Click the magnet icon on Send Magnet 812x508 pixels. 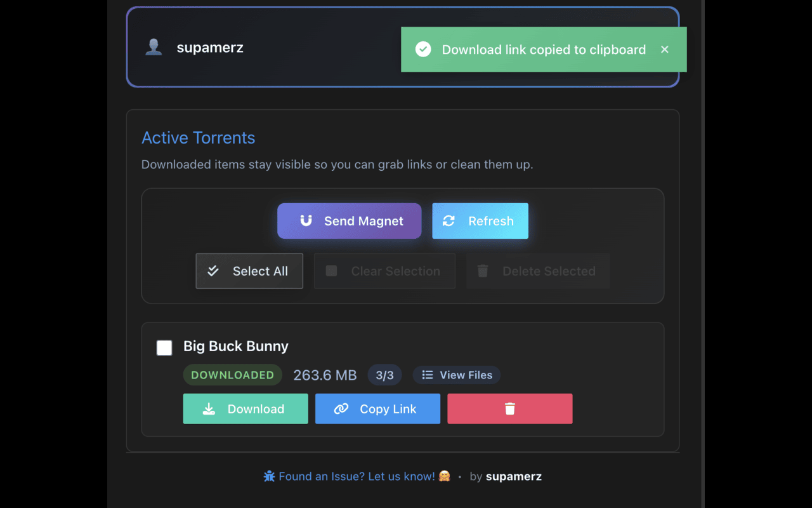[306, 221]
